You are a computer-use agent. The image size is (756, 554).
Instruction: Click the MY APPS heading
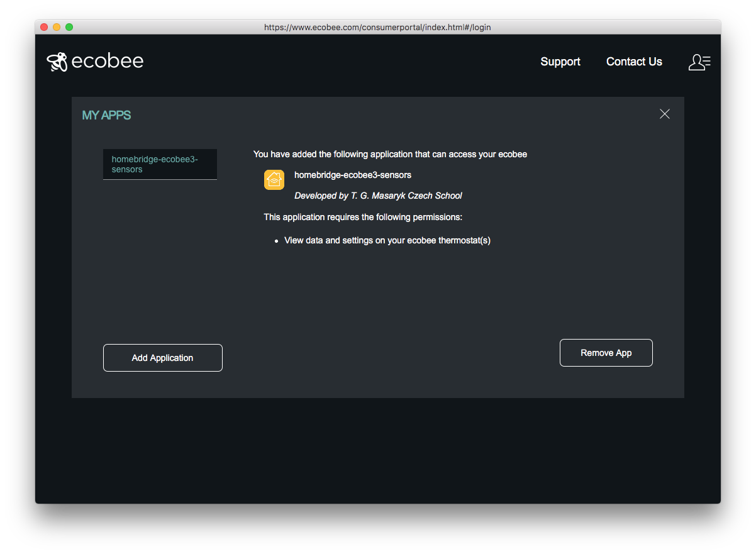106,115
